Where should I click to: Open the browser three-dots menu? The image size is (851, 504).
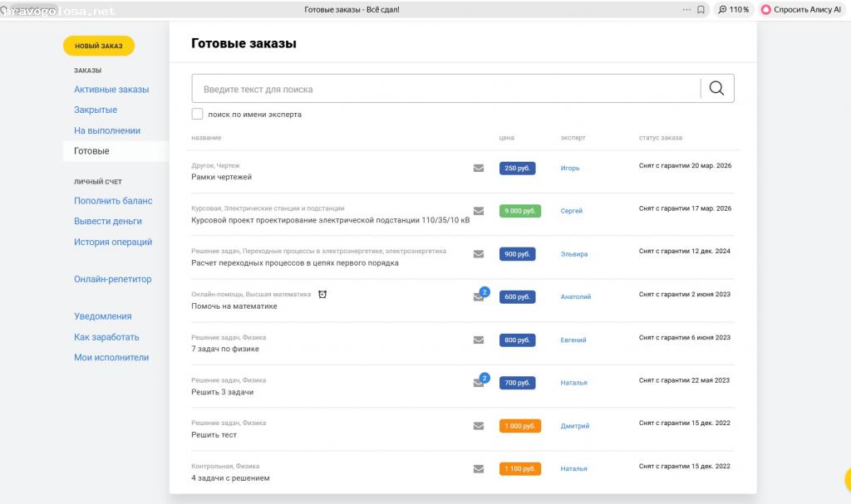click(x=686, y=10)
